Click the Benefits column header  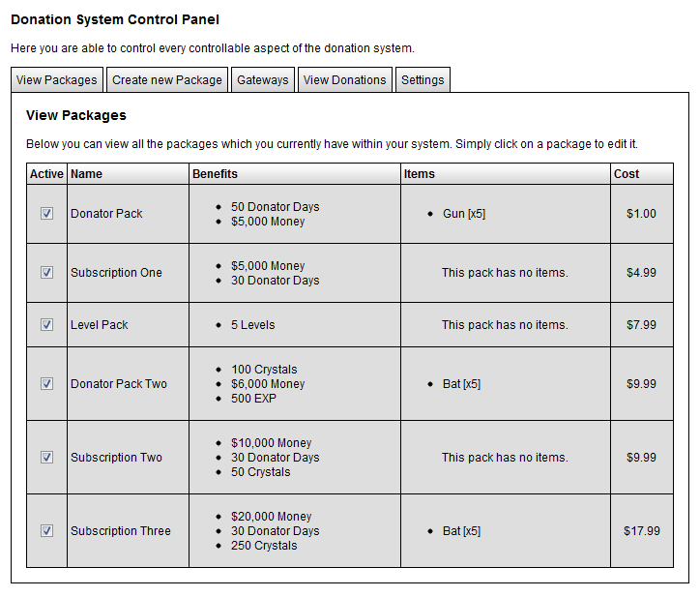(215, 174)
